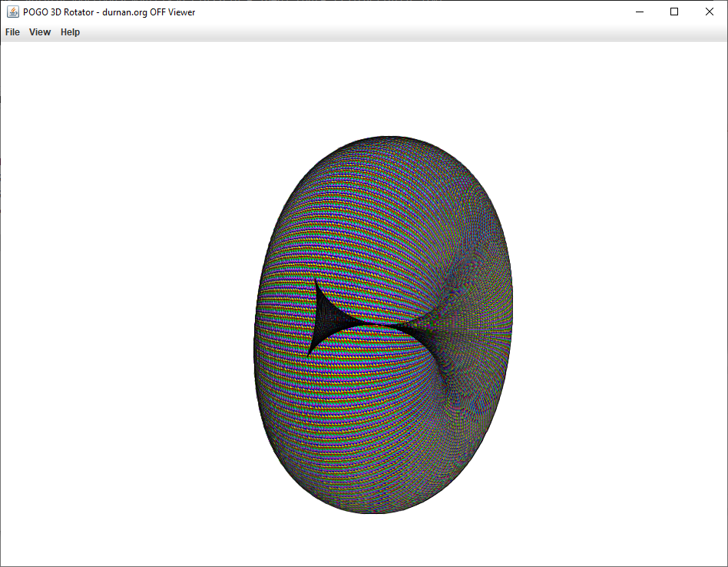This screenshot has width=728, height=567.
Task: Close the POGO 3D Rotator window
Action: click(x=709, y=12)
